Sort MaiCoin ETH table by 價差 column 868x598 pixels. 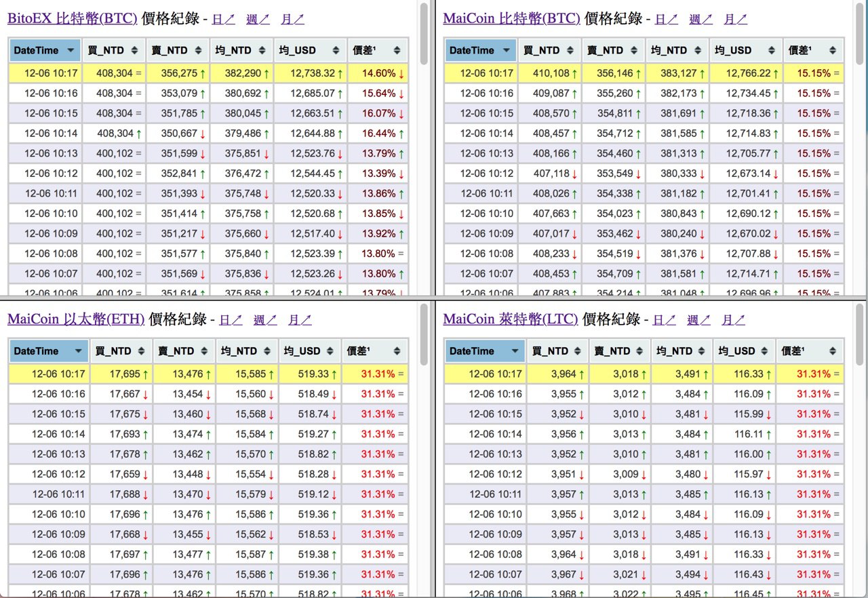(x=375, y=351)
